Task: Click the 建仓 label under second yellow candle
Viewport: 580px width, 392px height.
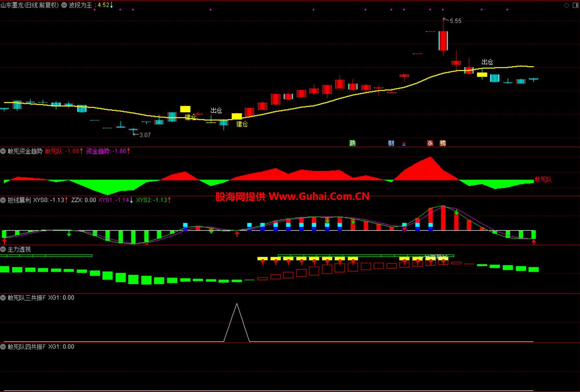Action: coord(242,124)
